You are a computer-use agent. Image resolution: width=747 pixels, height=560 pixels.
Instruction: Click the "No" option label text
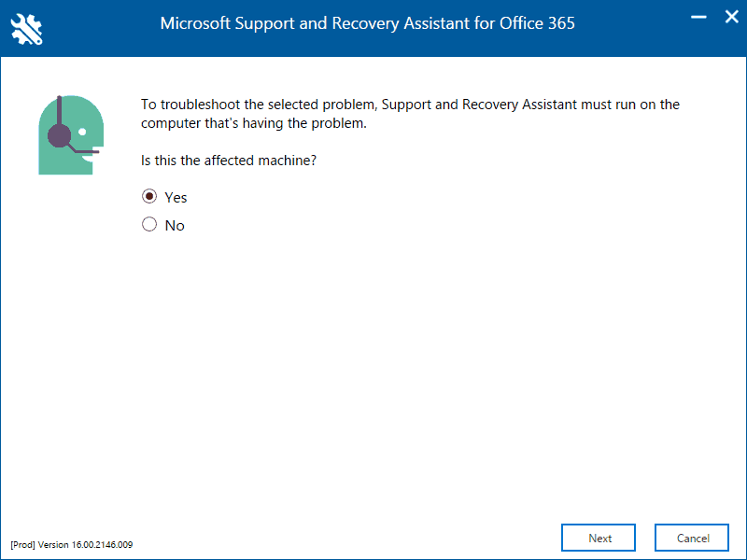coord(175,226)
